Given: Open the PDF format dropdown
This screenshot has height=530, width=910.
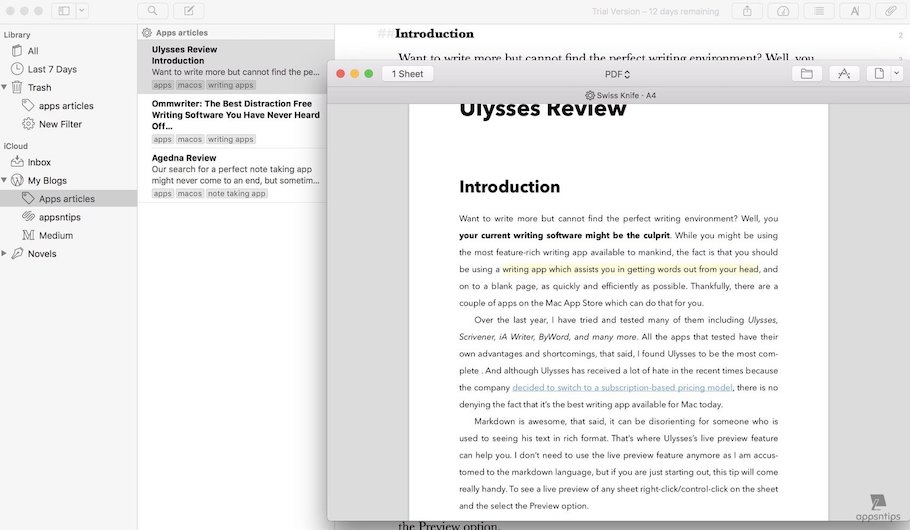Looking at the screenshot, I should click(617, 74).
